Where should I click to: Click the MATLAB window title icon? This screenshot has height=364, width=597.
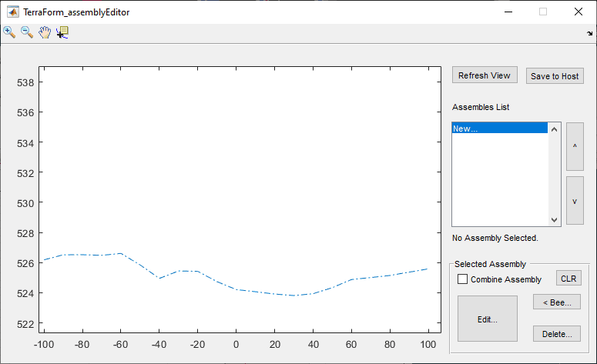tap(12, 12)
